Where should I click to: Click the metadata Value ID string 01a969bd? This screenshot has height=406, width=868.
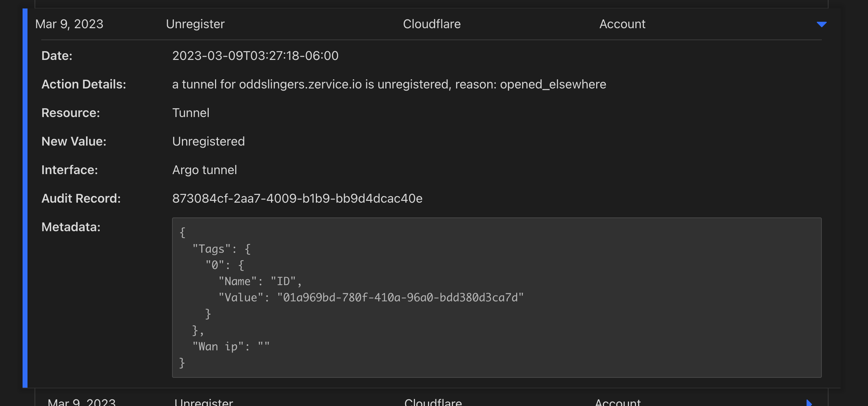pos(400,298)
